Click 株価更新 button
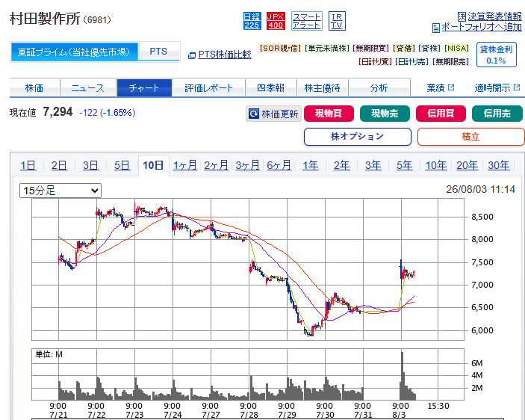 coord(274,114)
